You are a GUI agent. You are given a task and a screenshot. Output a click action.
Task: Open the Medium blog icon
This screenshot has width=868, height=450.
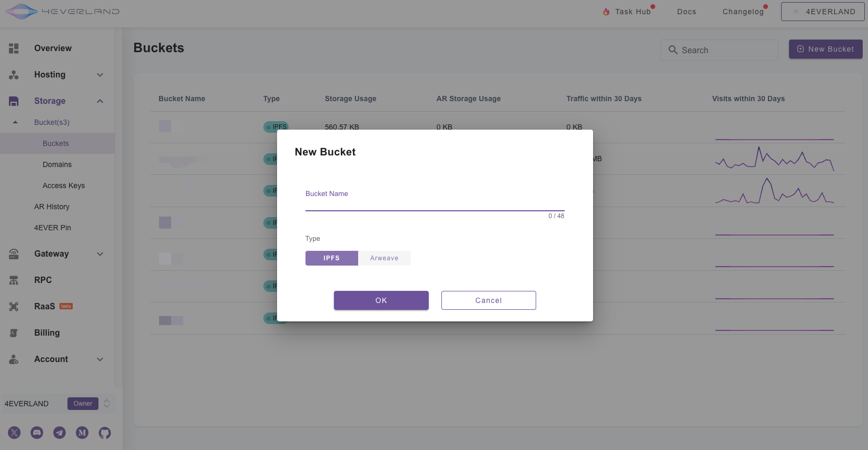pos(82,433)
